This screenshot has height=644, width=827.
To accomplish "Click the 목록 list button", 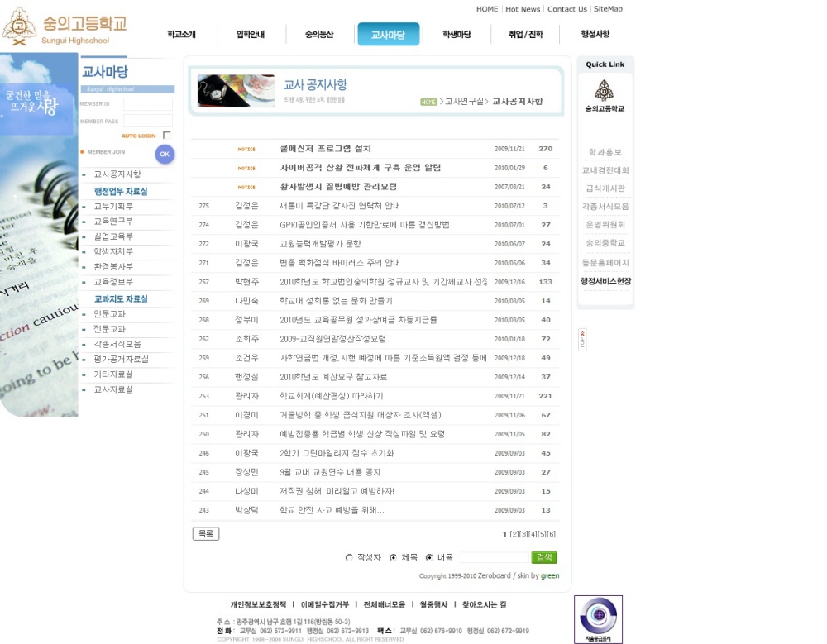I will click(206, 534).
